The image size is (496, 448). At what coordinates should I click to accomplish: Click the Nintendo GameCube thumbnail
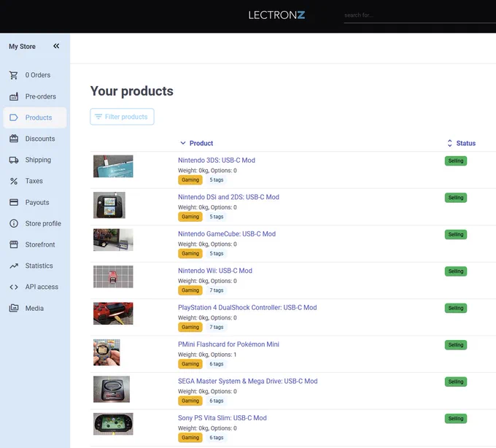point(113,240)
